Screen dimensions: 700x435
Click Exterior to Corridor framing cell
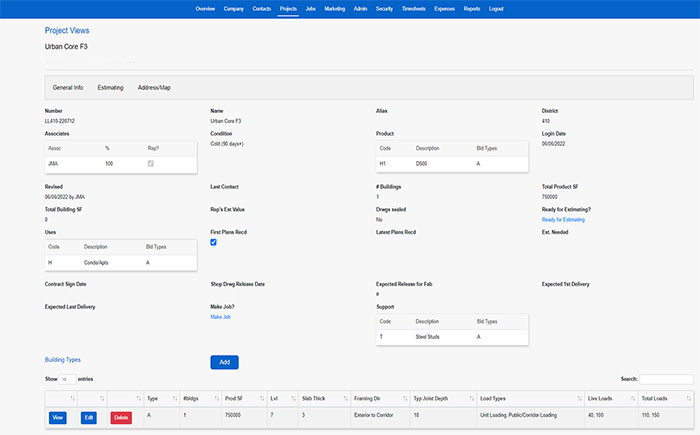(374, 415)
